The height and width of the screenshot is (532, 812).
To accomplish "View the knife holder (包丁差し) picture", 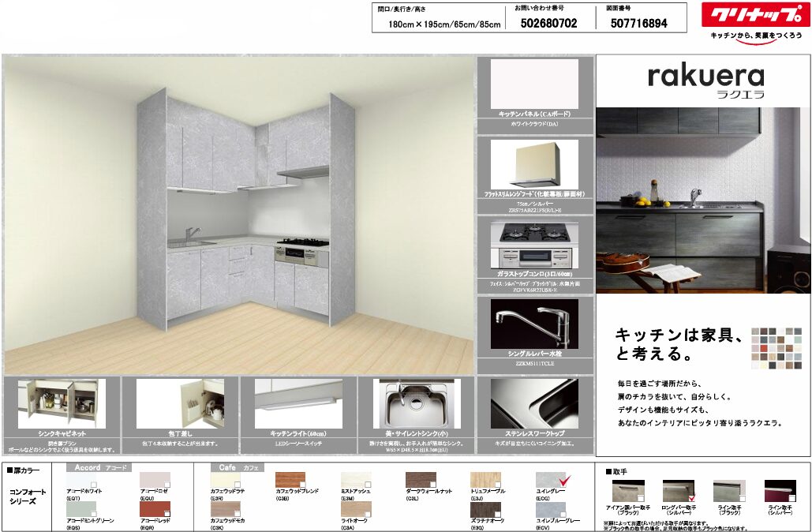I will 180,403.
